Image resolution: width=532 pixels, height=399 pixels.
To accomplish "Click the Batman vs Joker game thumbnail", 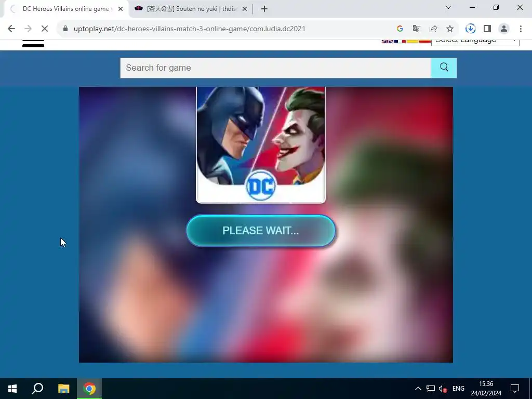I will point(261,145).
